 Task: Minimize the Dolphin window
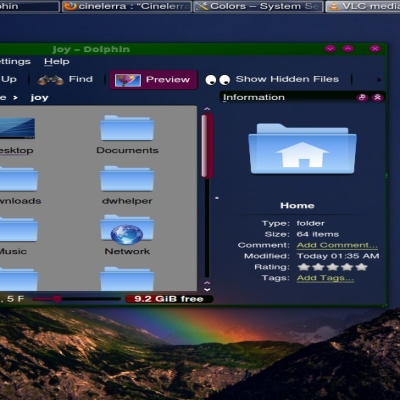330,49
